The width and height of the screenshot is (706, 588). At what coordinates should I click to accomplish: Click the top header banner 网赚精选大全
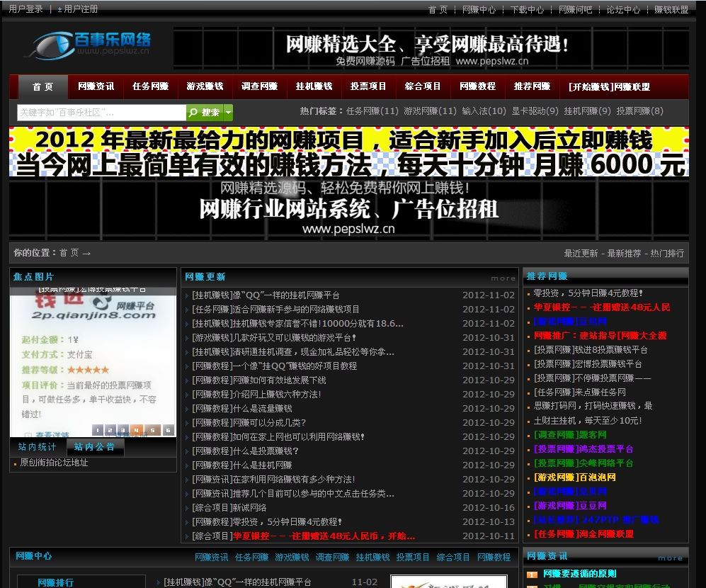431,47
